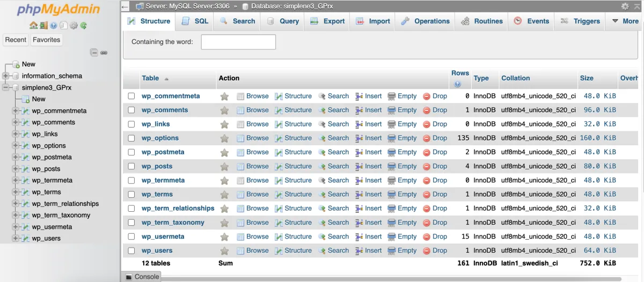Click the wp_links table icon in sidebar
644x282 pixels.
point(25,134)
